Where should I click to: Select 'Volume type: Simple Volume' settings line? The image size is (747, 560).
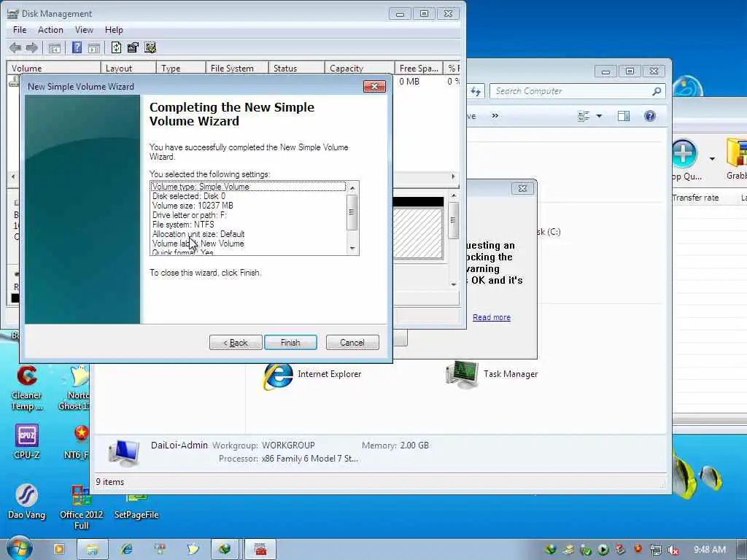[248, 187]
